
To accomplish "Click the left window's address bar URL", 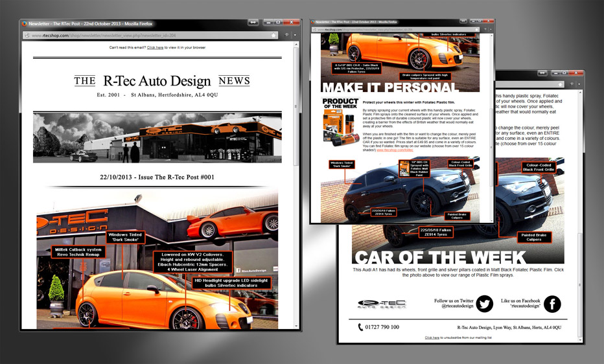I will point(103,36).
